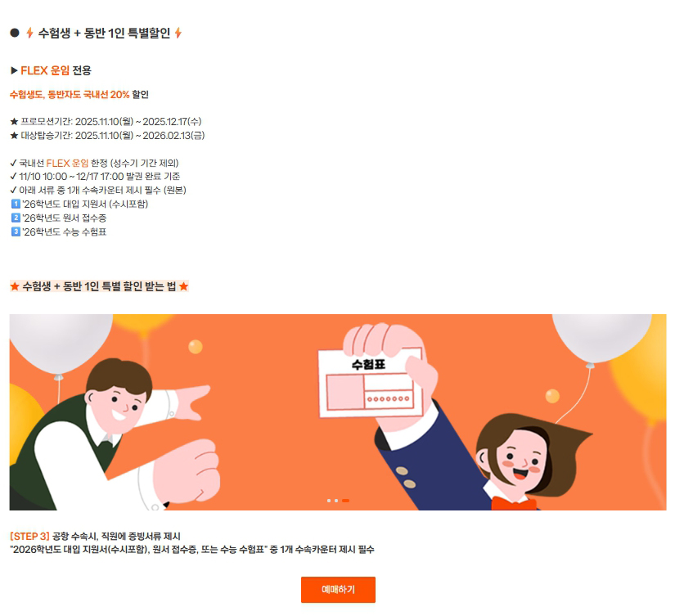Select the active third carousel indicator
The image size is (675, 616).
coord(345,501)
